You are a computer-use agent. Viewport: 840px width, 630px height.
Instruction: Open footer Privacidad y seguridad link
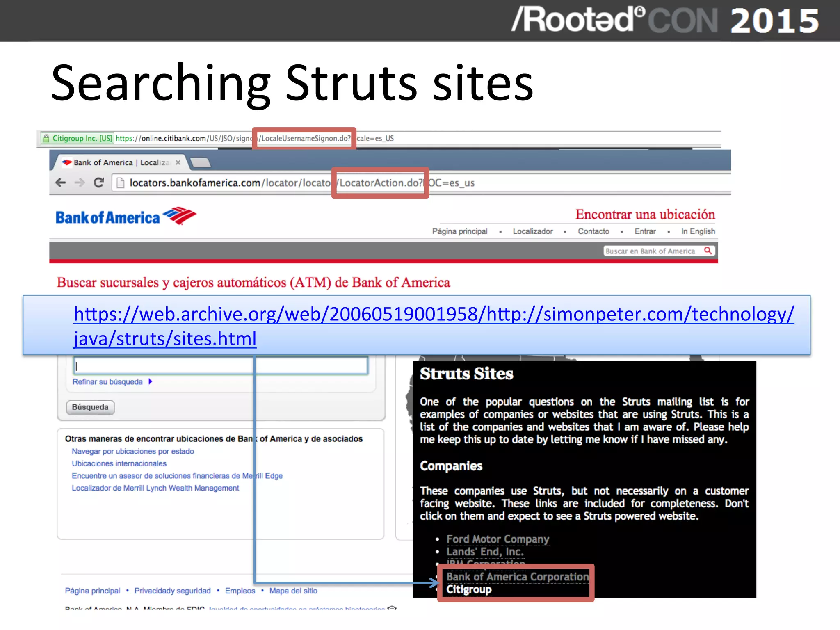pyautogui.click(x=172, y=591)
